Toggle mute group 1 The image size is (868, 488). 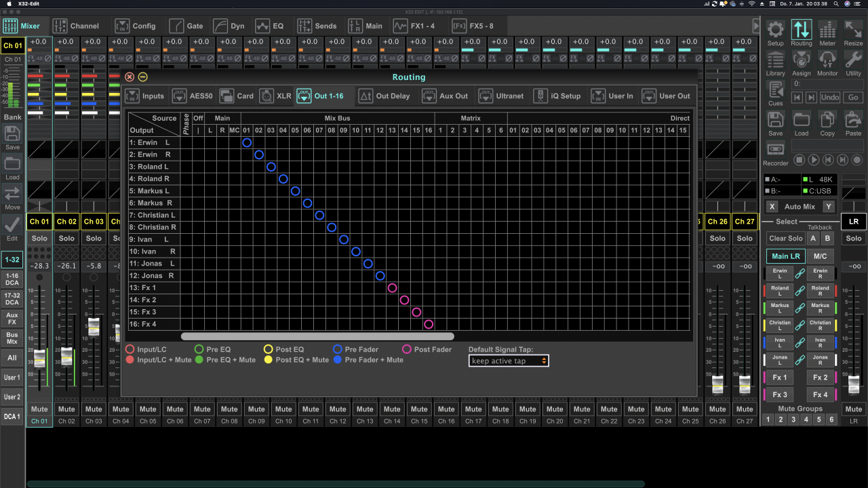[768, 420]
